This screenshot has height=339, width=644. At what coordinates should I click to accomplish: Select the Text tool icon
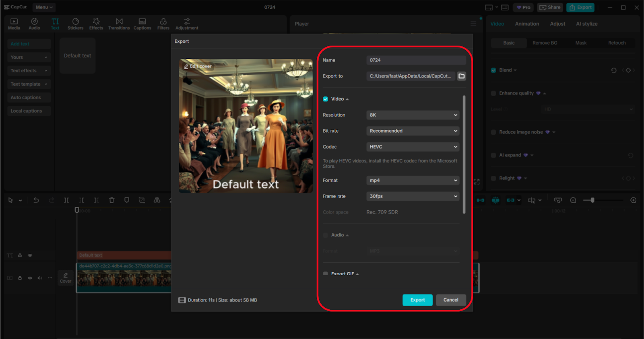coord(55,24)
